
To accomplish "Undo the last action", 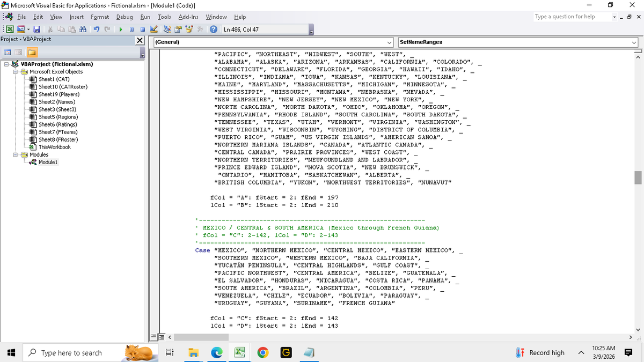I will point(97,29).
